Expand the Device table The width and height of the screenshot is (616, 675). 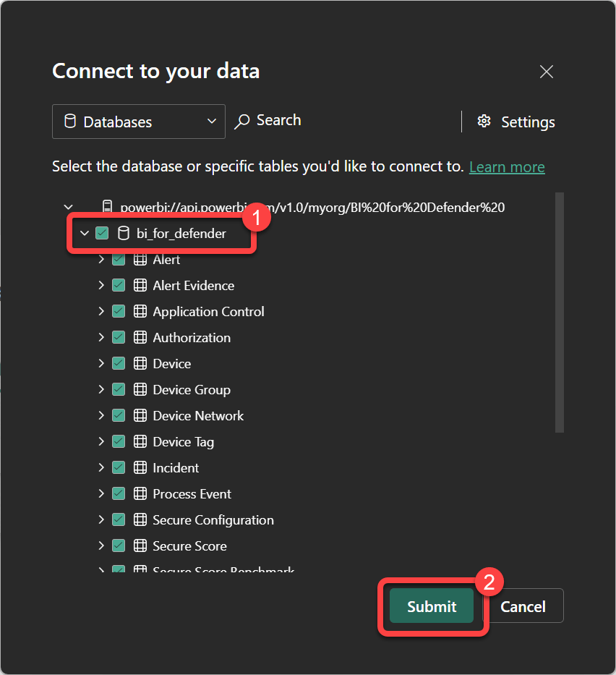tap(101, 363)
